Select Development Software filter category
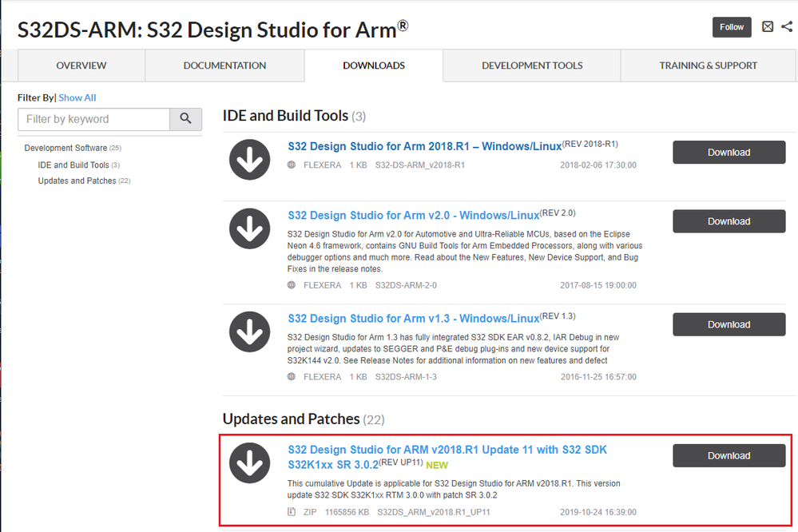Screen dimensions: 798x532 pos(66,148)
